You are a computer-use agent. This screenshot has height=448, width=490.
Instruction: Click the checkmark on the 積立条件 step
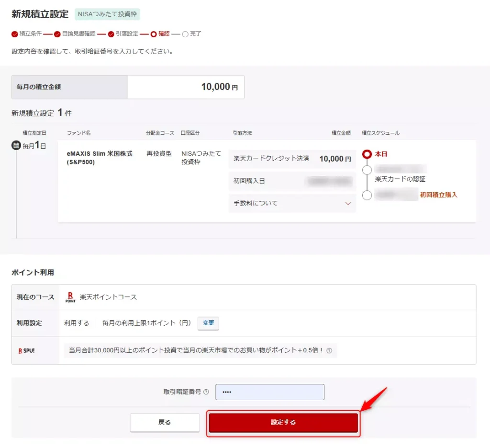pos(14,34)
